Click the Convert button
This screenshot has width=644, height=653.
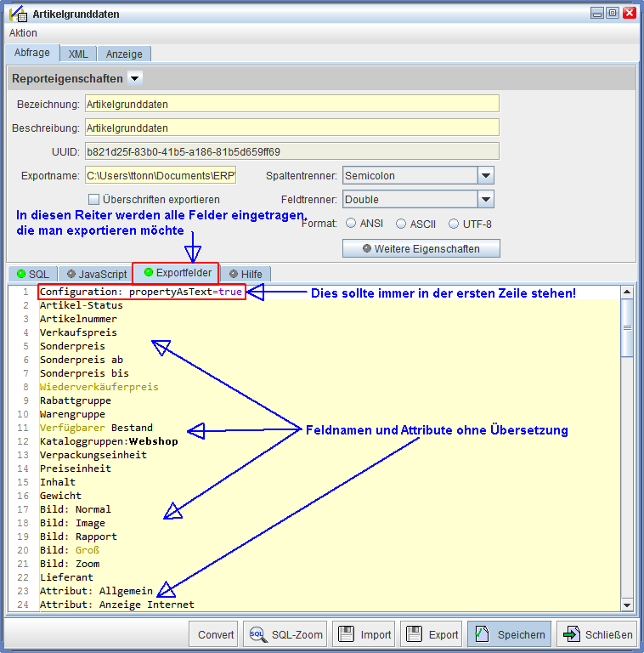point(216,634)
